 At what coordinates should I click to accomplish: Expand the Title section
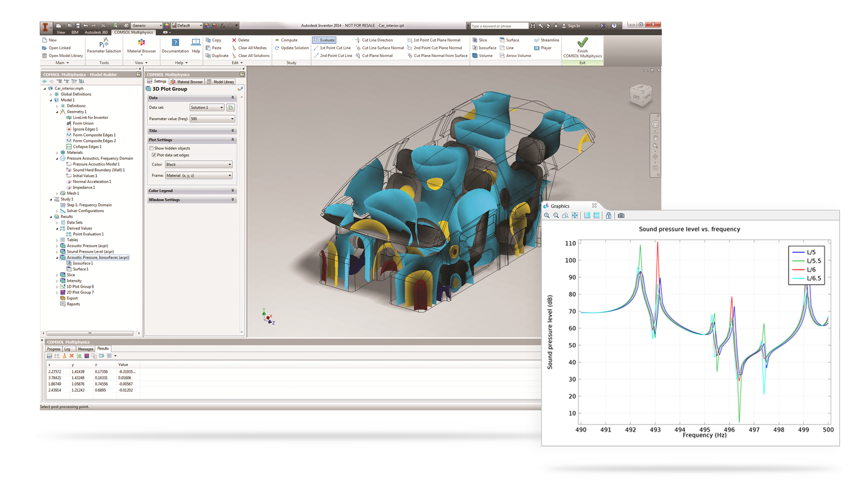pyautogui.click(x=192, y=131)
